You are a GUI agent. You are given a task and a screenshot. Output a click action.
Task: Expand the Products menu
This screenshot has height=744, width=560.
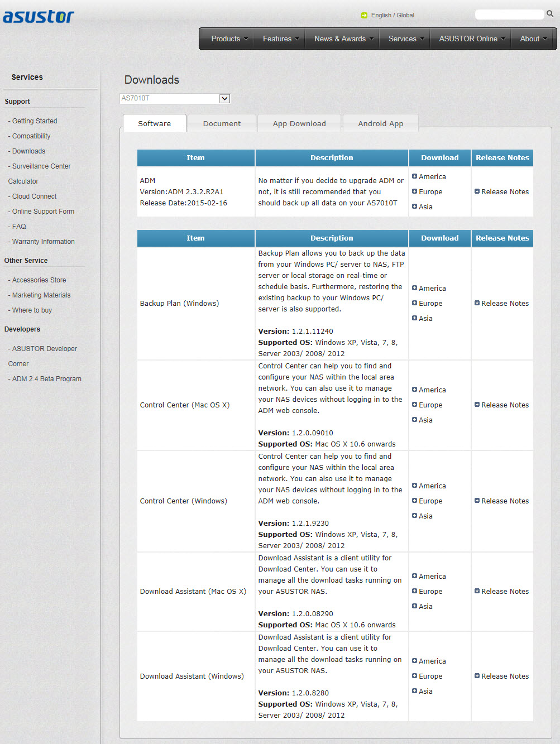pyautogui.click(x=229, y=39)
